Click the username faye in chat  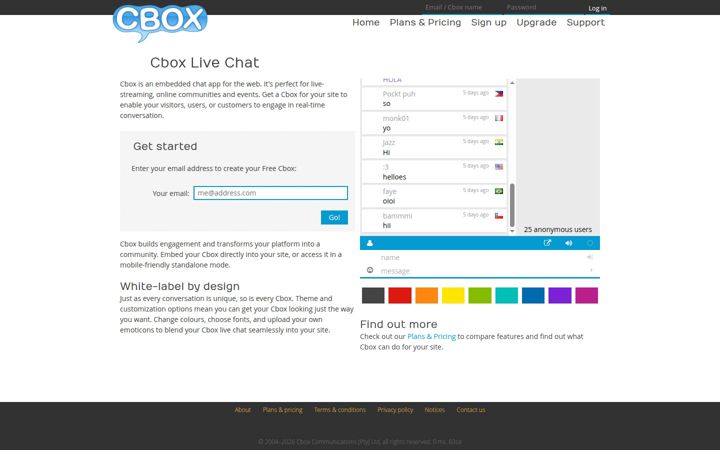click(389, 191)
